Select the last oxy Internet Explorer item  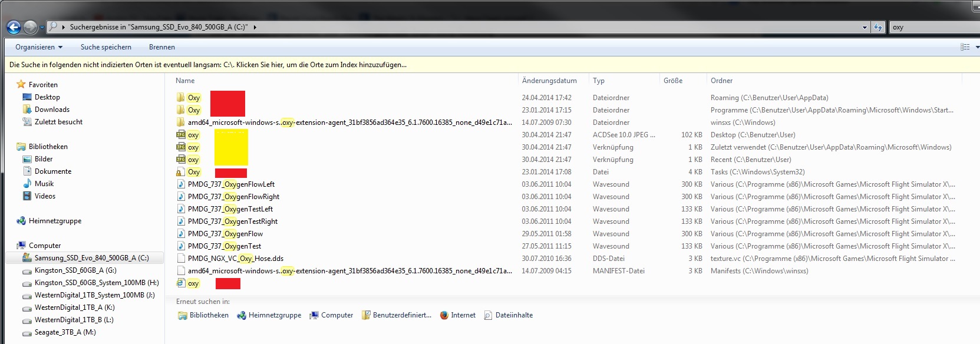point(193,283)
